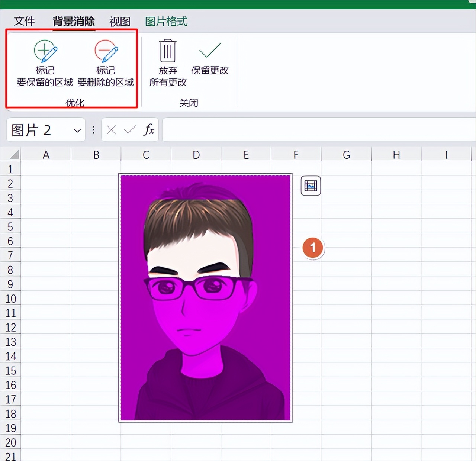476x461 pixels.
Task: Select row 20 header
Action: click(x=10, y=442)
